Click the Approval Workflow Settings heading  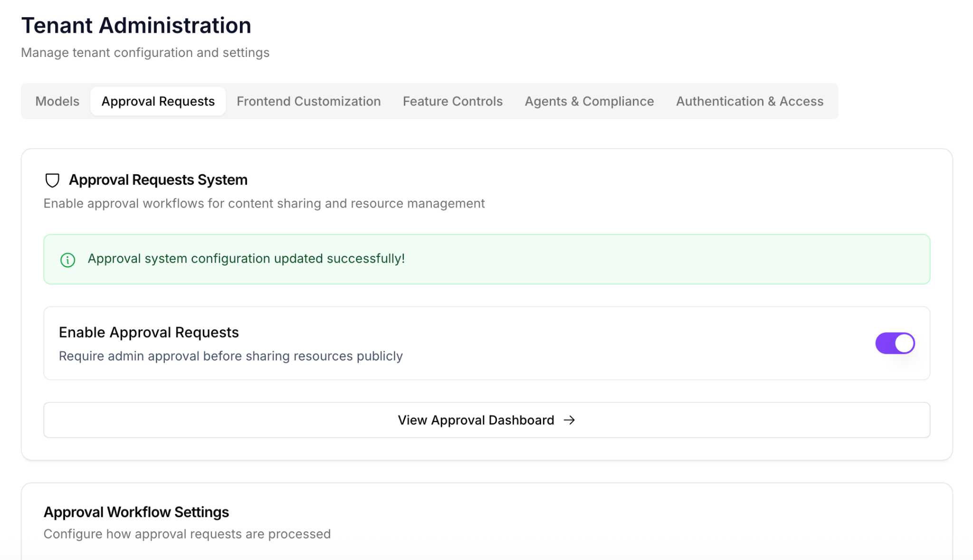pos(136,512)
